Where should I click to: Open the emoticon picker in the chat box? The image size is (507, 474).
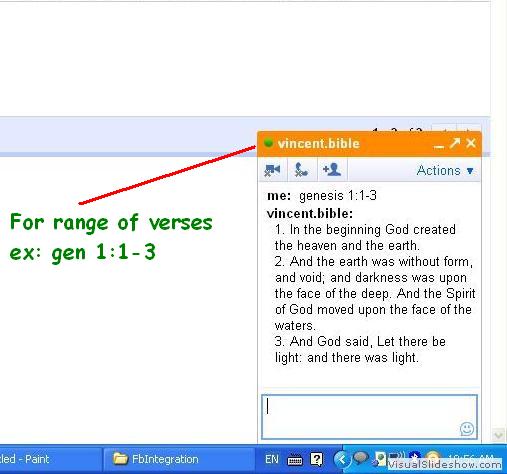467,429
